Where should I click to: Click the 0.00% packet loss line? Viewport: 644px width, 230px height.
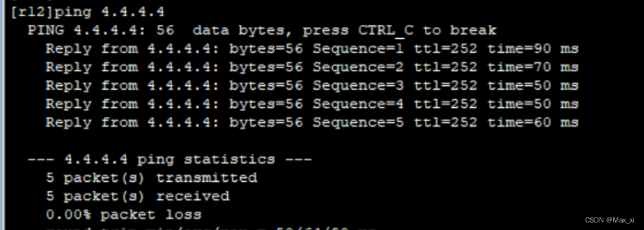point(124,215)
